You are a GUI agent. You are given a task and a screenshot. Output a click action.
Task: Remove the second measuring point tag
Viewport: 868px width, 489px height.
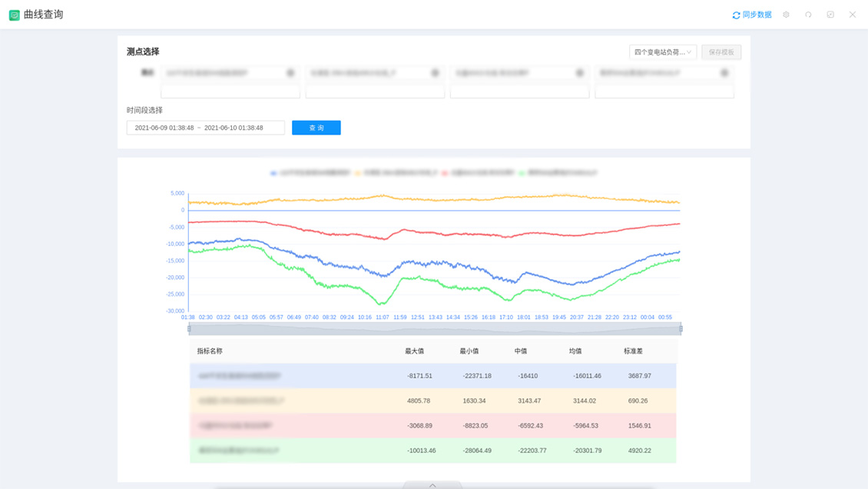point(435,73)
